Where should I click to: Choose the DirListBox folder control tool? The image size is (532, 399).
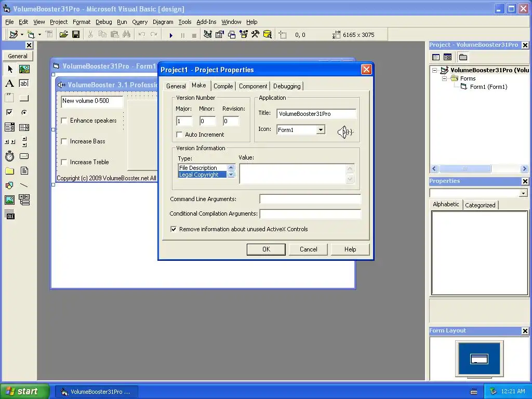(x=10, y=170)
